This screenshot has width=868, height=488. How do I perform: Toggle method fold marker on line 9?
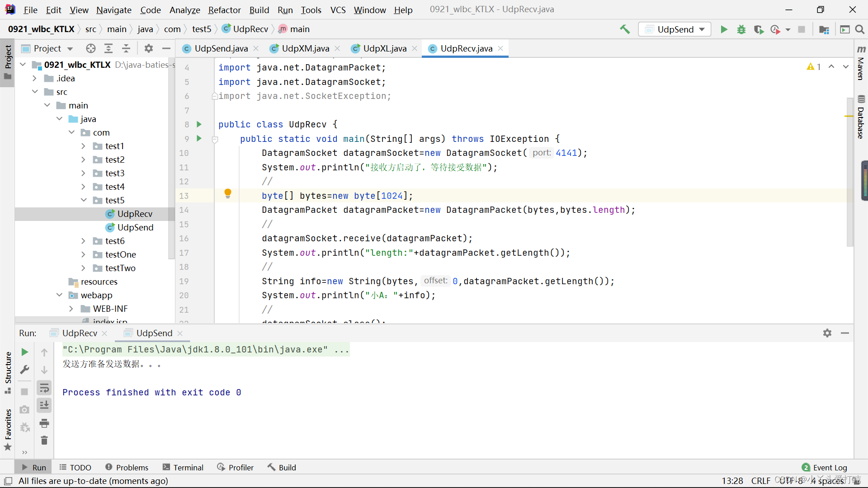coord(215,139)
